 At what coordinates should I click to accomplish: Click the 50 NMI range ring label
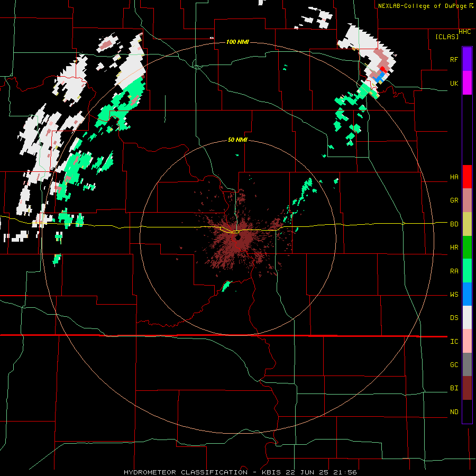tap(237, 140)
